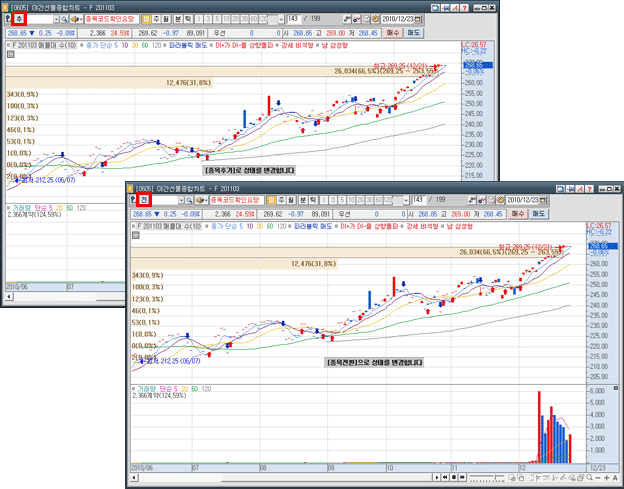Click the first chart tool icon left of date in front window
Image resolution: width=624 pixels, height=489 pixels.
pos(472,200)
